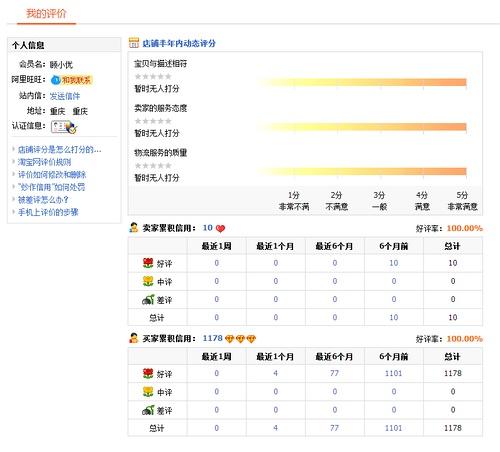Open buyer 好评 count 77 under 最近6个月

(x=334, y=373)
